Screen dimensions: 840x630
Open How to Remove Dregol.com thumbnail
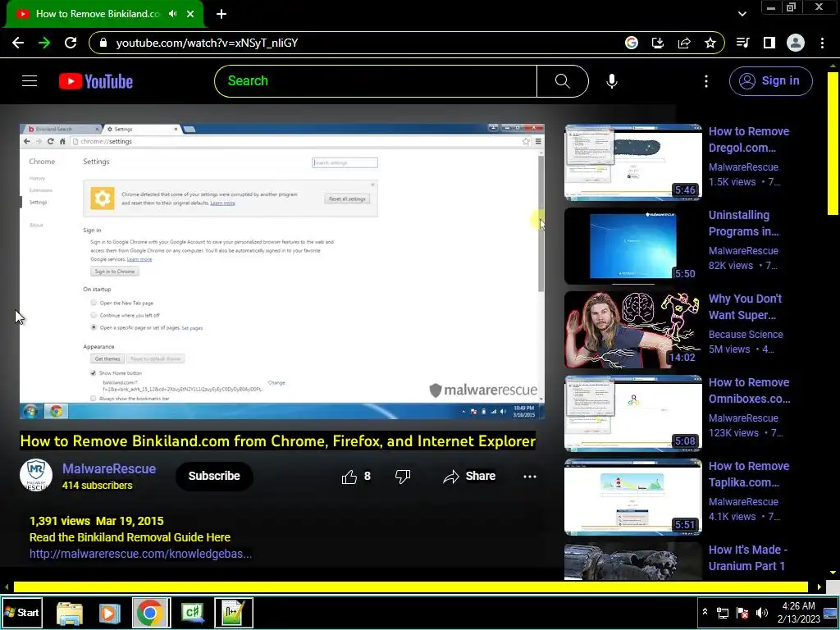coord(632,162)
